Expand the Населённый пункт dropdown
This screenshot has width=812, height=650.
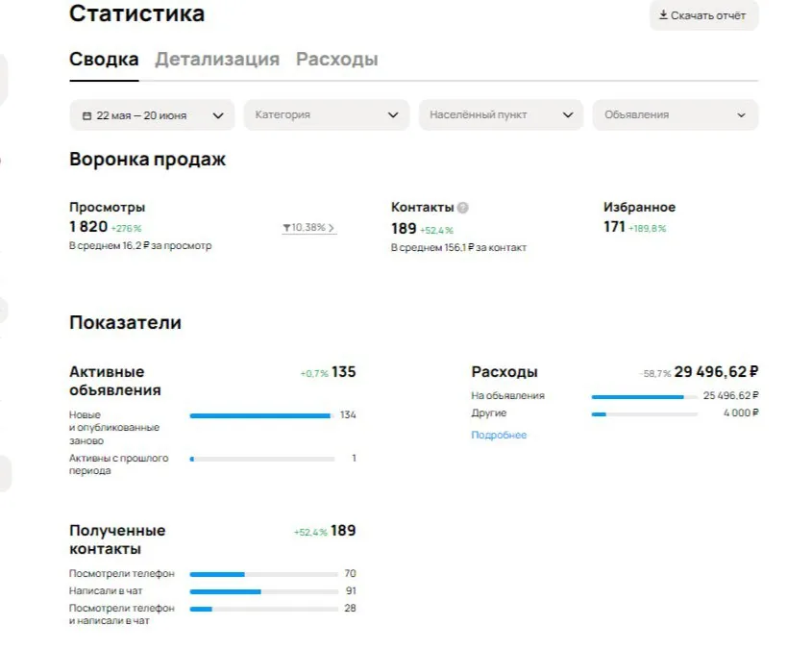(x=502, y=115)
